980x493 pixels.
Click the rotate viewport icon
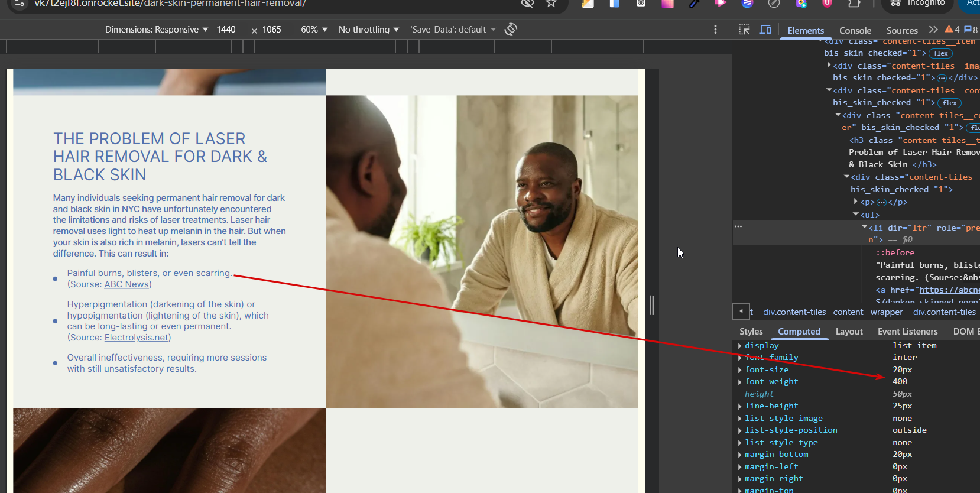pos(511,30)
